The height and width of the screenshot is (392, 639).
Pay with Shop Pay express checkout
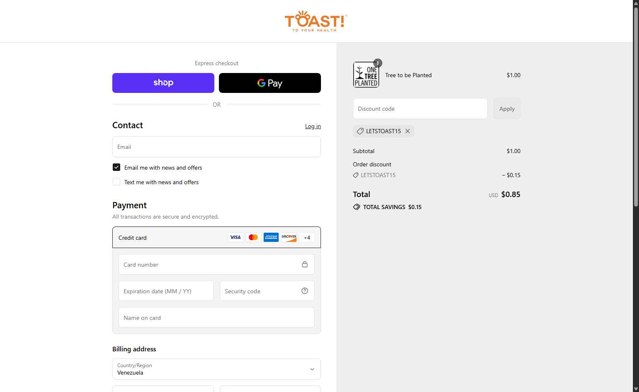(163, 83)
